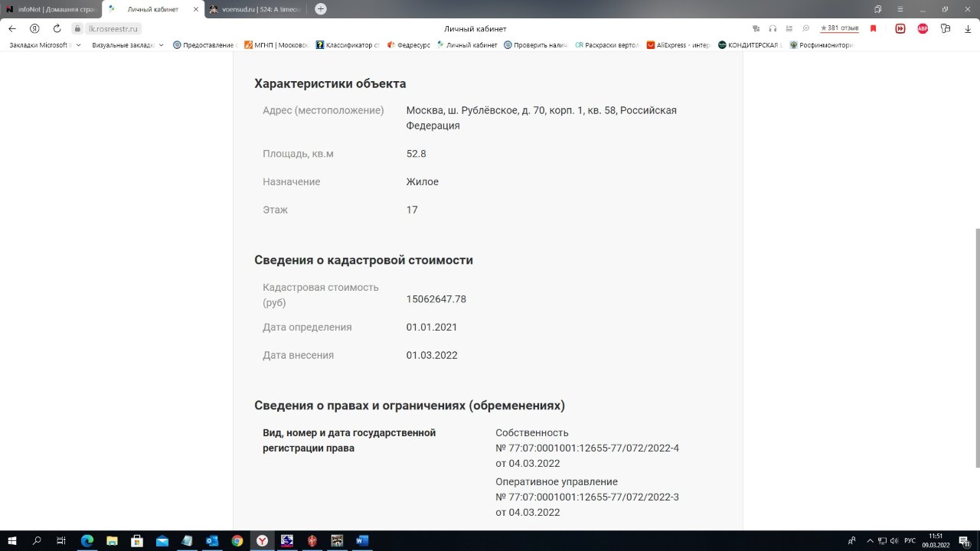Open the Yandex home button
Viewport: 980px width, 551px height.
(x=34, y=28)
